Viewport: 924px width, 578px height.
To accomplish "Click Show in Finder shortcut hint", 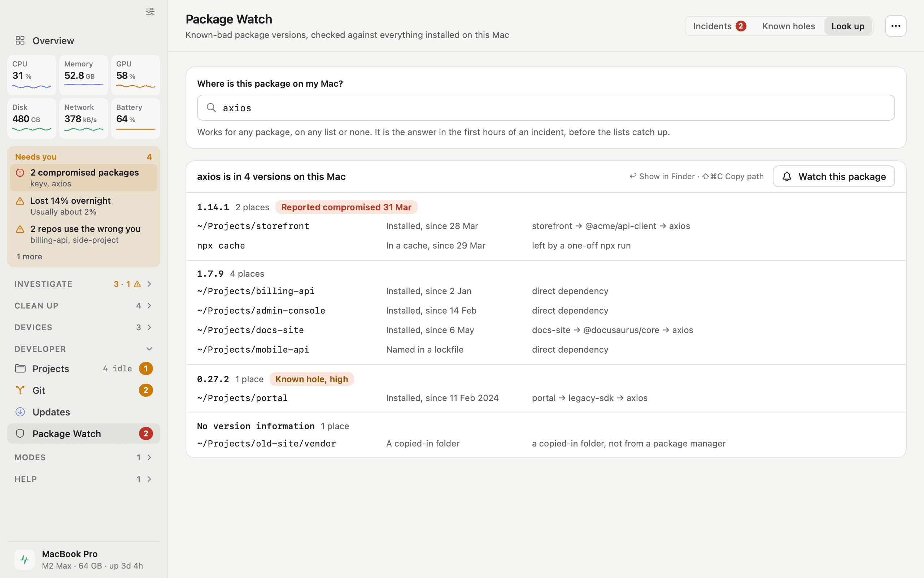I will click(x=662, y=176).
